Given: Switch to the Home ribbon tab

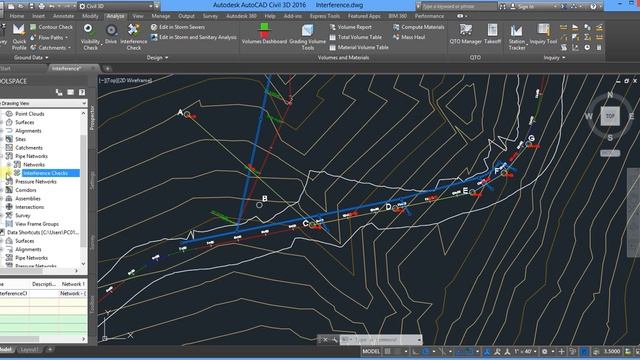Looking at the screenshot, I should pos(17,16).
